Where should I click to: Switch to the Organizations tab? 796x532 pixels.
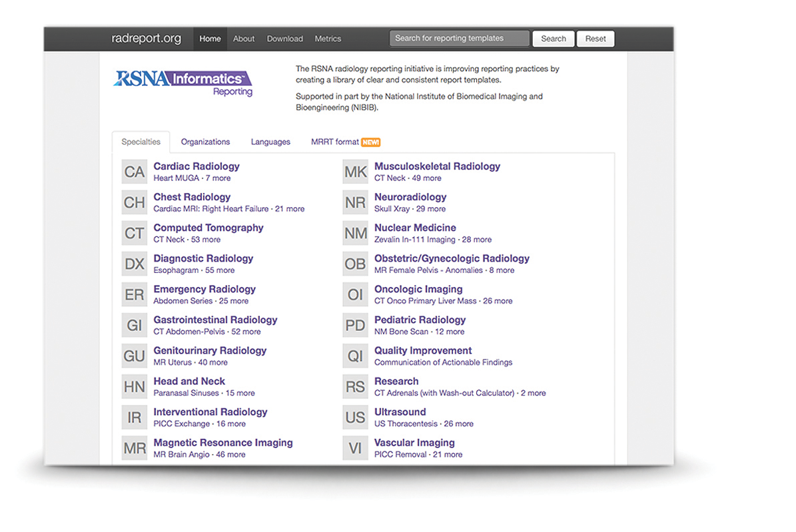[205, 142]
